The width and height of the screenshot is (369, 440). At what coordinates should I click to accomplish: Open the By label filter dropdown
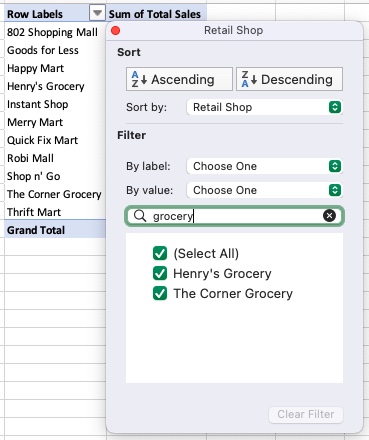point(264,166)
